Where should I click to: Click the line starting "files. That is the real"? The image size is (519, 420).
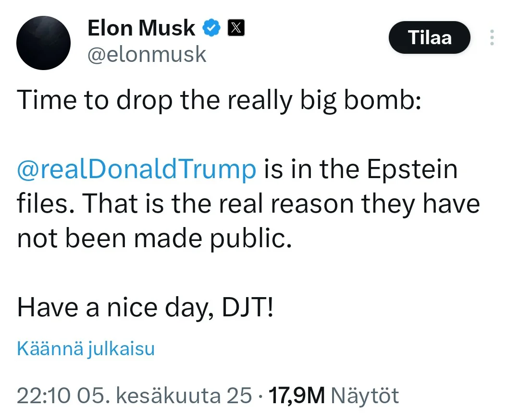(x=248, y=204)
